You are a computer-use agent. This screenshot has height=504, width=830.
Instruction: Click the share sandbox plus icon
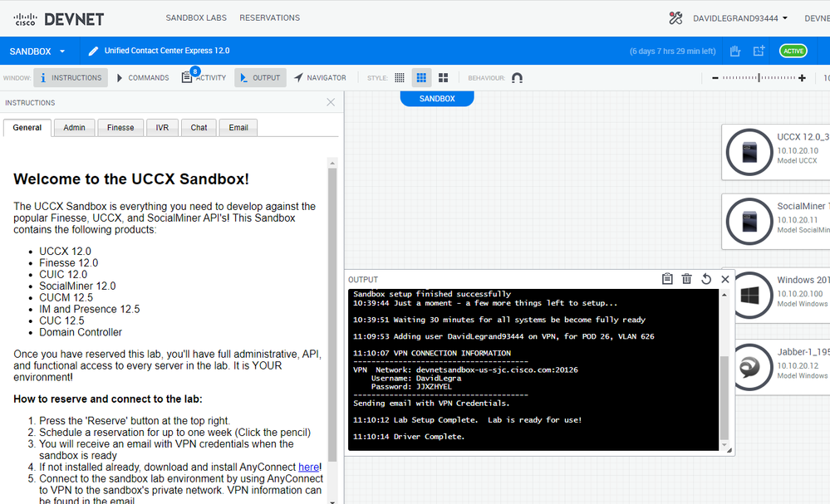759,51
